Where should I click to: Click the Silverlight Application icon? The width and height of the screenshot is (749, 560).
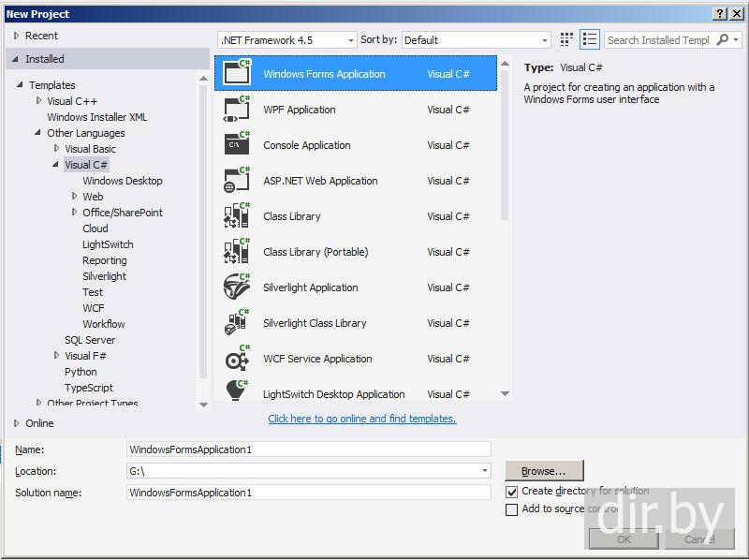click(x=237, y=287)
